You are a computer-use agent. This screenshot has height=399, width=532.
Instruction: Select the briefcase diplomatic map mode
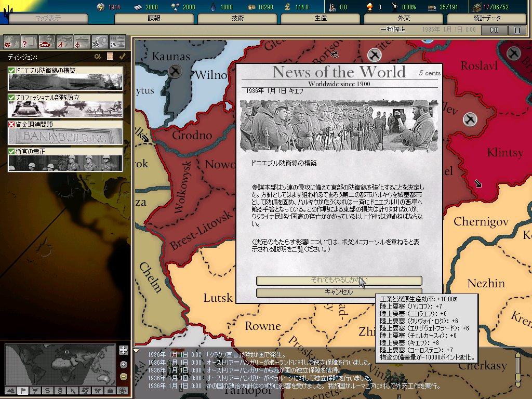coord(110,391)
